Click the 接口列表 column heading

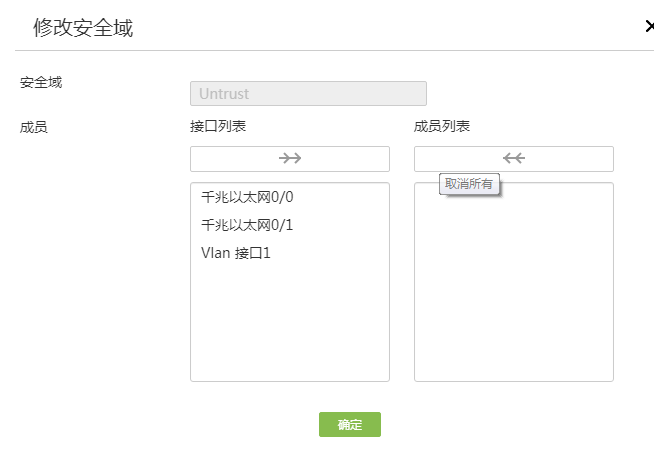218,126
